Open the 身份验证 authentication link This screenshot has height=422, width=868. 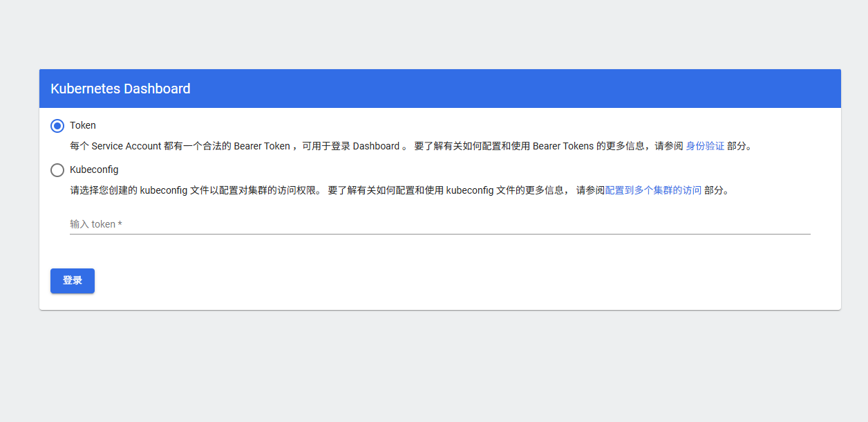(x=705, y=146)
